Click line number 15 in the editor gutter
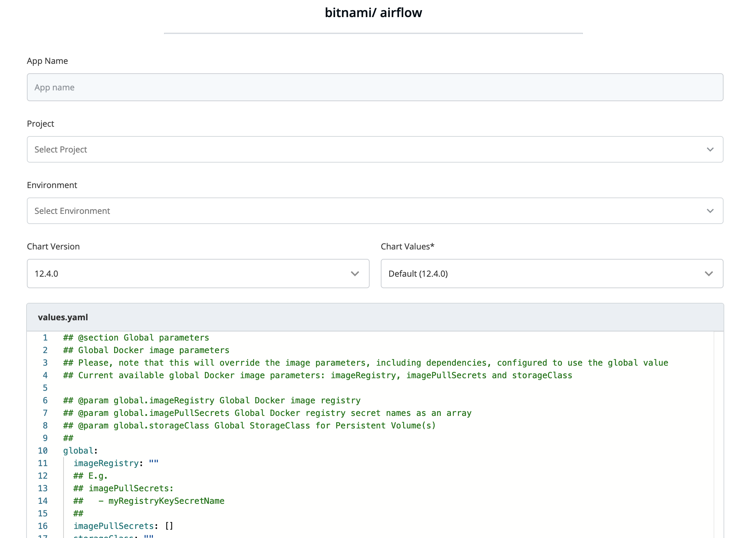 pos(43,513)
